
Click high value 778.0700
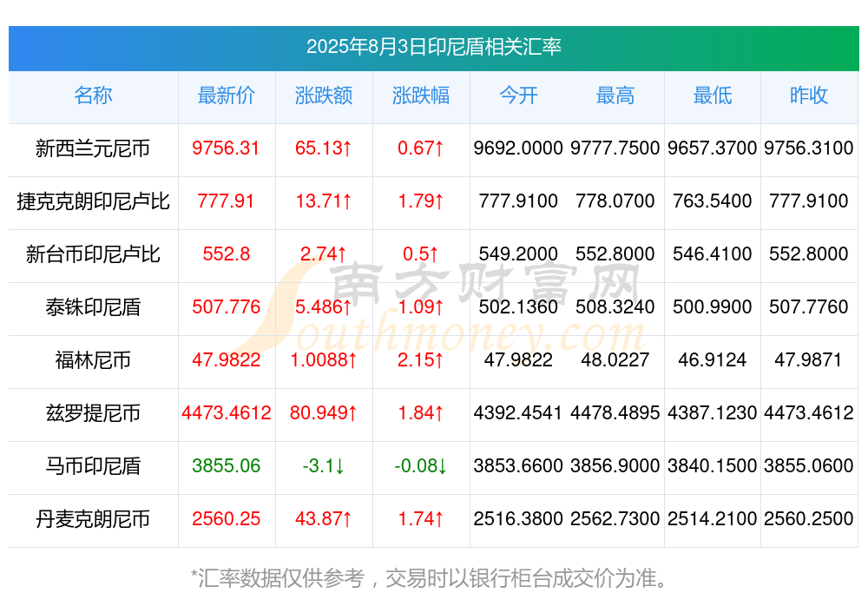point(615,201)
